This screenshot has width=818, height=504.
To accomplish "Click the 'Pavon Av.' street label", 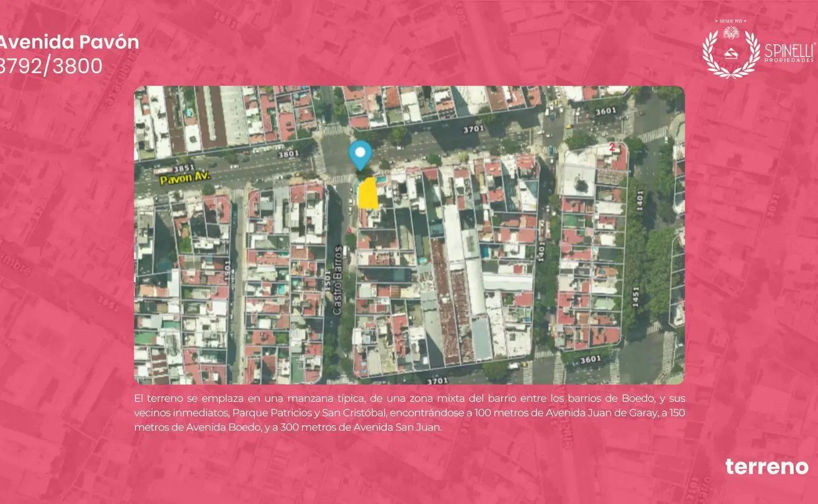I will [184, 178].
